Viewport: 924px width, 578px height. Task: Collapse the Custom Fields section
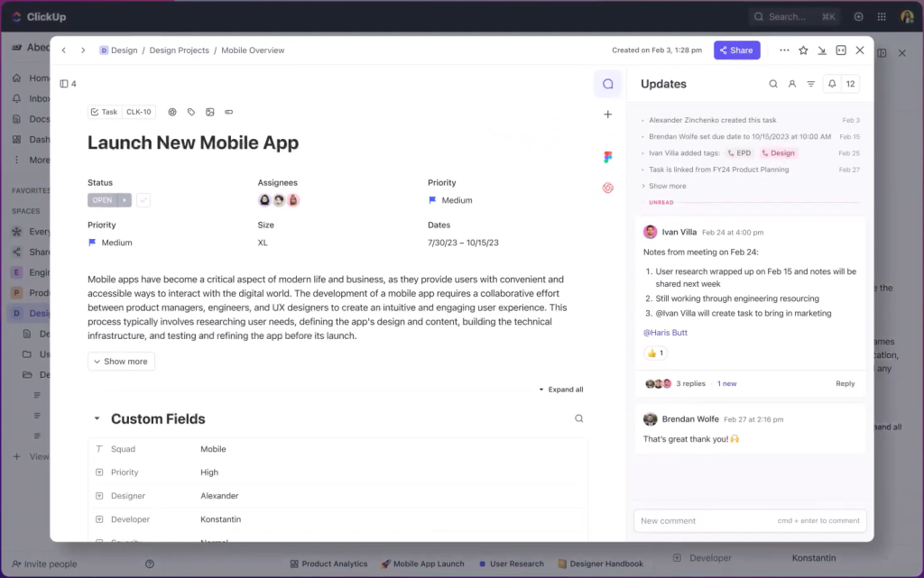pos(97,418)
